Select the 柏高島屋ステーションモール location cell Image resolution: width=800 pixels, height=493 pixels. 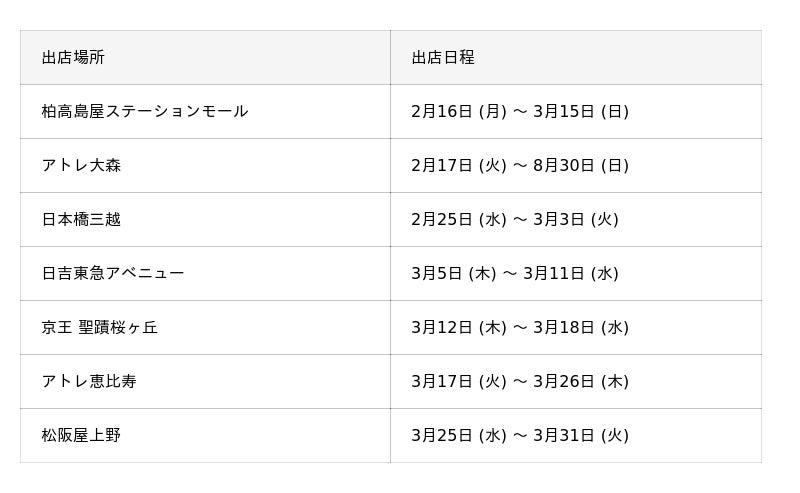tap(145, 112)
